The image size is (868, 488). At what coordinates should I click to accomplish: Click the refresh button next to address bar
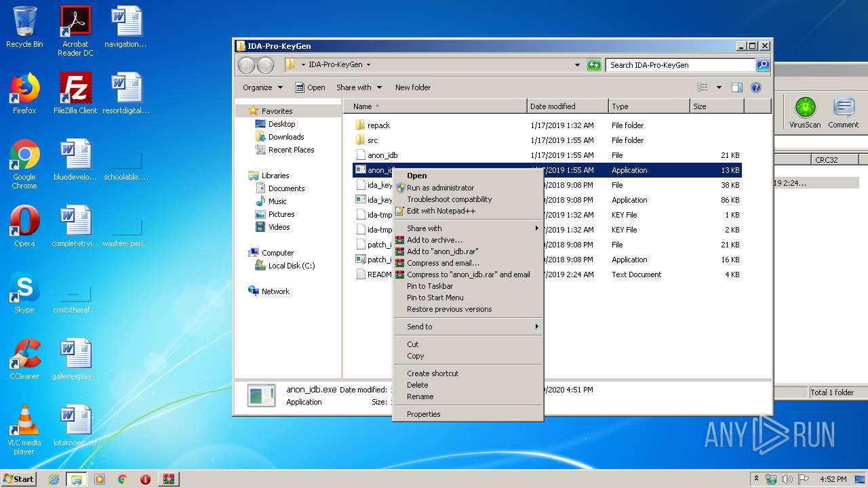point(594,65)
